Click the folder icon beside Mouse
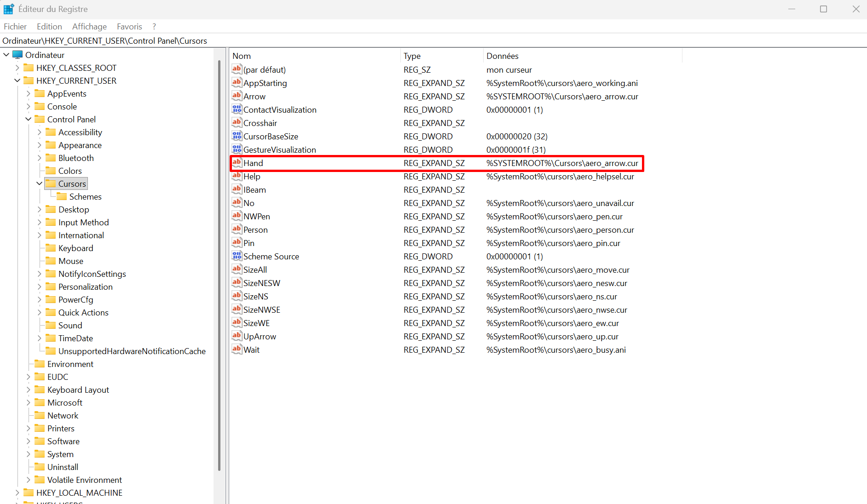The height and width of the screenshot is (504, 867). pos(51,261)
